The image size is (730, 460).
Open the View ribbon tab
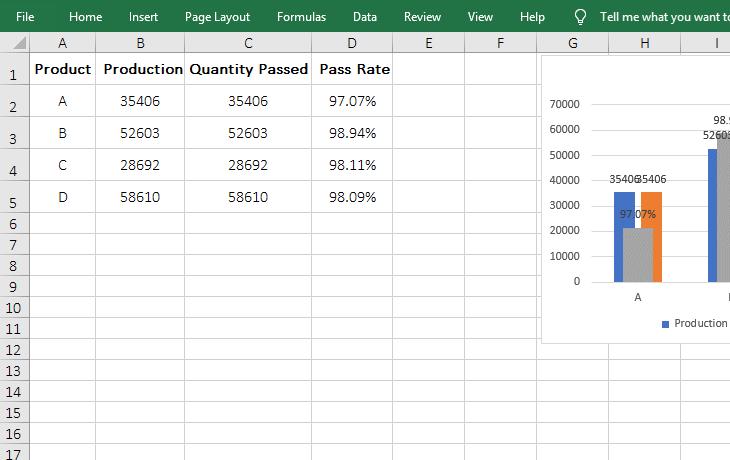[x=480, y=17]
